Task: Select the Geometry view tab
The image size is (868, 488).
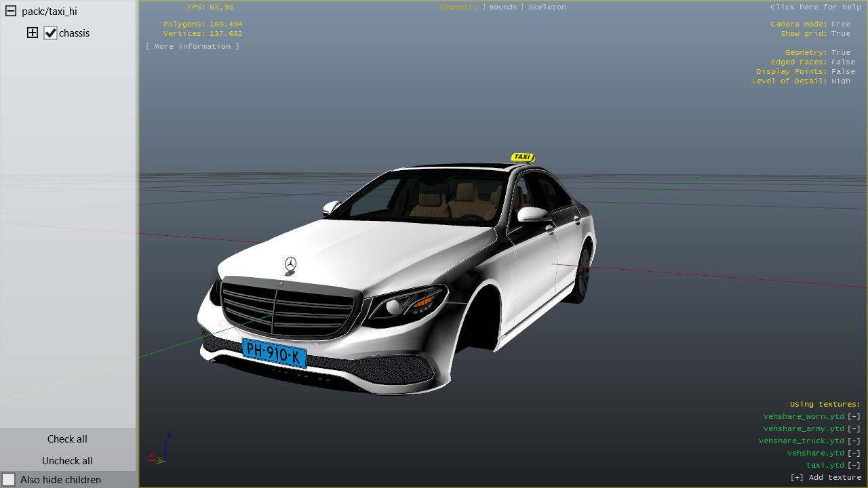Action: 458,7
